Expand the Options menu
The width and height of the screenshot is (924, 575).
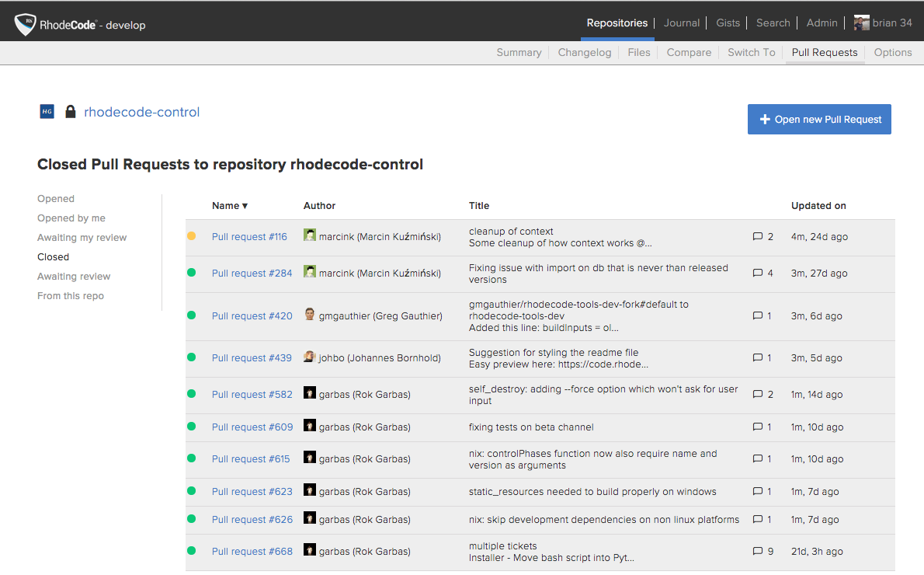[892, 52]
